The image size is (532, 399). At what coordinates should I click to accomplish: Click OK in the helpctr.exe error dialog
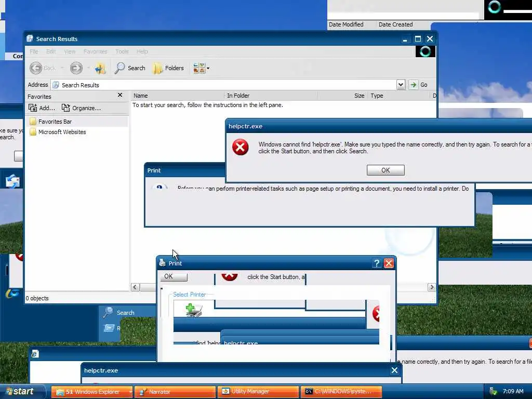tap(385, 170)
